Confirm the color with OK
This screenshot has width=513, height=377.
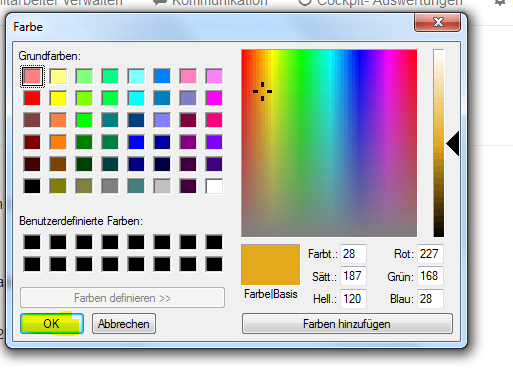point(52,323)
